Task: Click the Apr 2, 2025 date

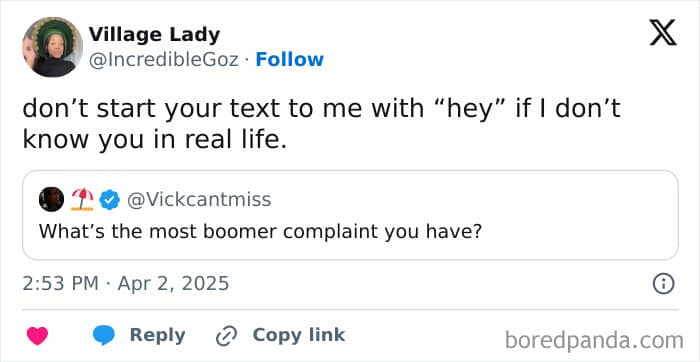Action: (x=173, y=284)
